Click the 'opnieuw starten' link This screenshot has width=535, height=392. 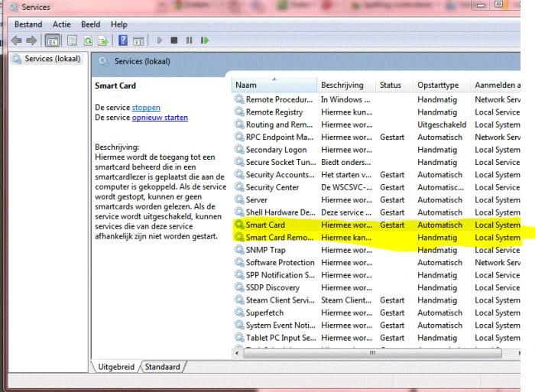(x=160, y=118)
